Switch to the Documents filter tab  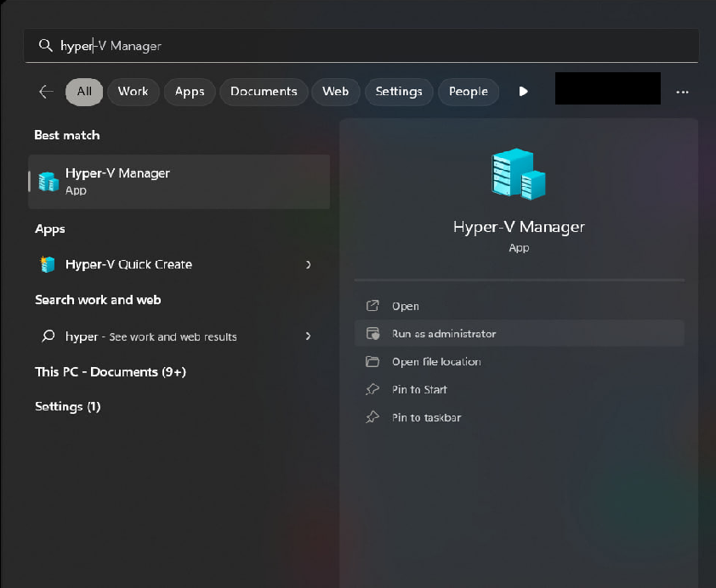(264, 92)
